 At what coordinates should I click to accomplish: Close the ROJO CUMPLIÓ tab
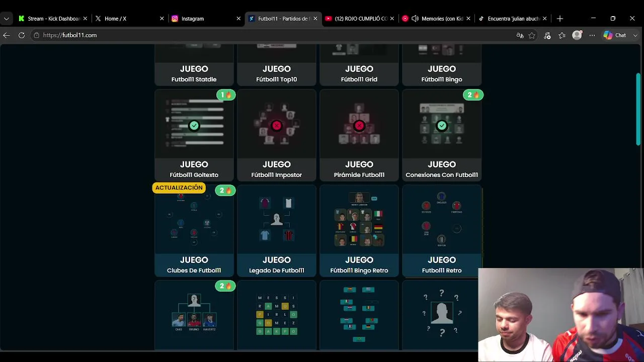point(392,19)
